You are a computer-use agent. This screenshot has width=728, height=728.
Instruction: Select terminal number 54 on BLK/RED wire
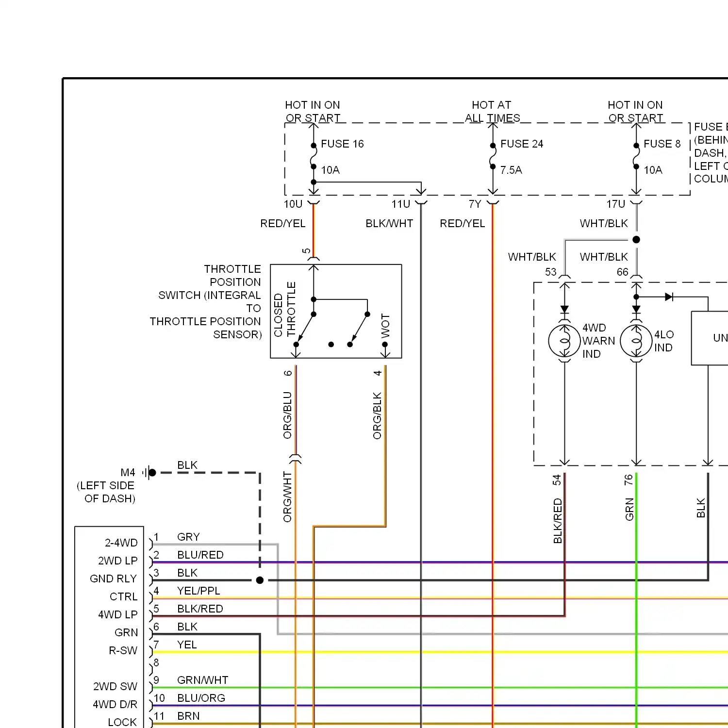click(557, 480)
